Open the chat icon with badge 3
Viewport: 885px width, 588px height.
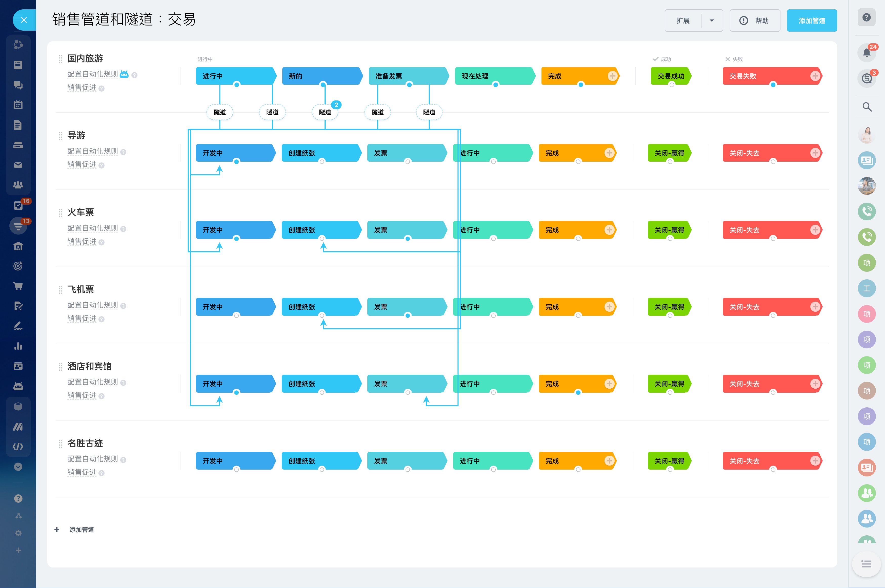[x=867, y=78]
